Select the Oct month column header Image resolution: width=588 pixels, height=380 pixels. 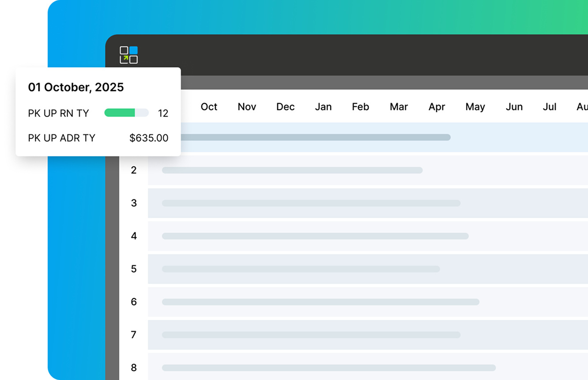click(x=209, y=107)
